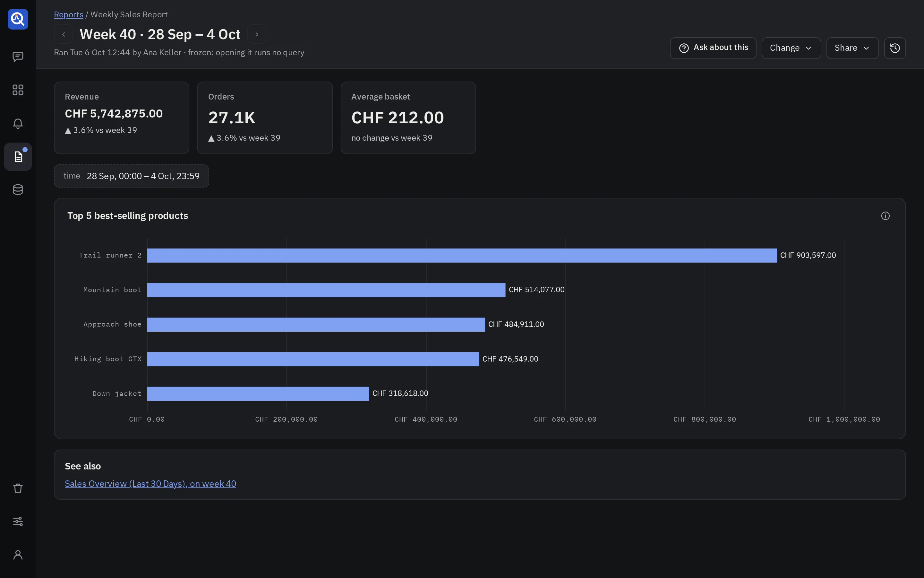Click the Ran Tue 6 Oct subtitle
The height and width of the screenshot is (578, 924).
179,52
